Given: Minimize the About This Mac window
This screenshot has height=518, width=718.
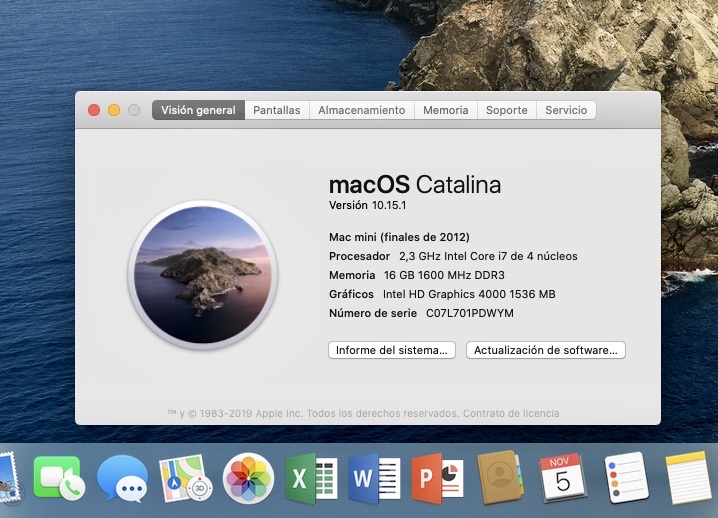Looking at the screenshot, I should pyautogui.click(x=114, y=110).
